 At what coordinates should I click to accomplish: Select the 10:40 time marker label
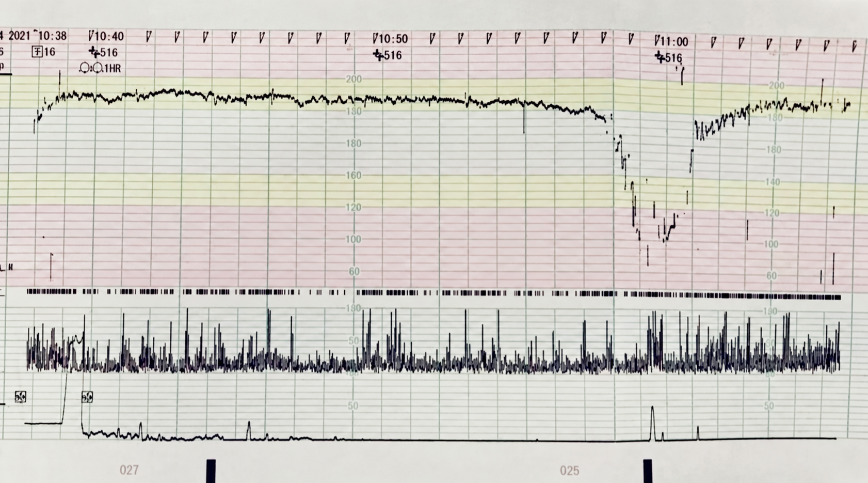coord(109,36)
